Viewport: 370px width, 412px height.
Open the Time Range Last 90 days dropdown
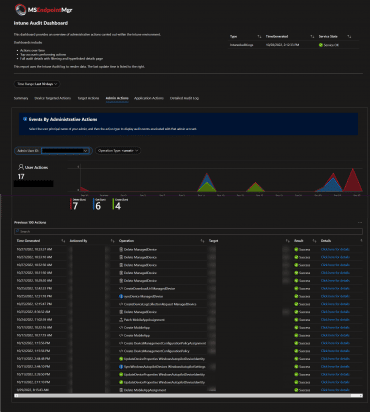point(37,84)
